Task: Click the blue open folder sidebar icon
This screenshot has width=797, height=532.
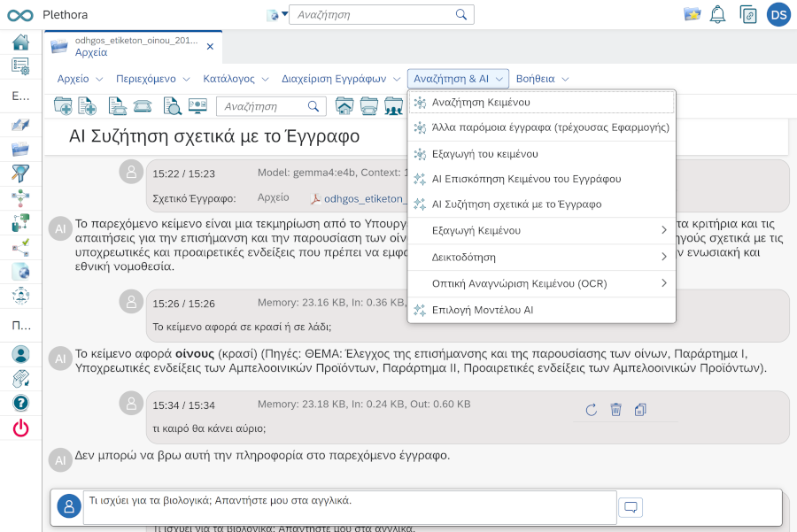Action: pos(20,149)
